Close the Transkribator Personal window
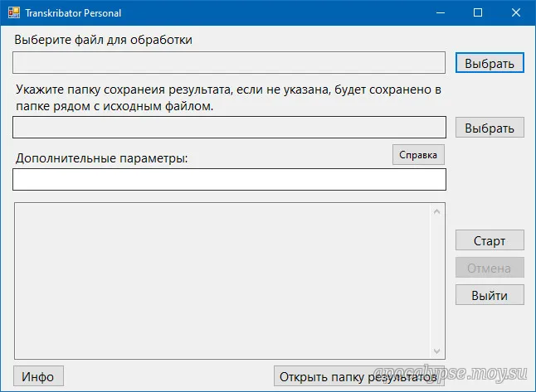 516,13
